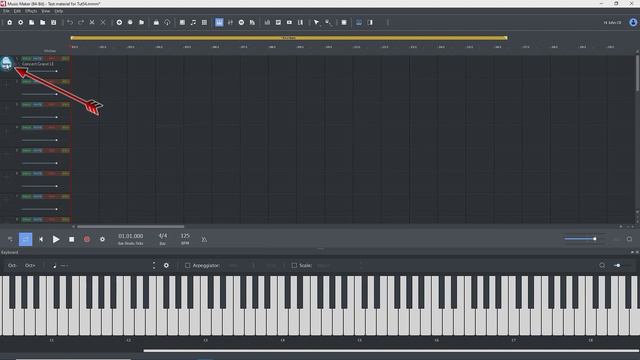Click the user account avatar icon
This screenshot has width=640, height=360.
pyautogui.click(x=633, y=22)
